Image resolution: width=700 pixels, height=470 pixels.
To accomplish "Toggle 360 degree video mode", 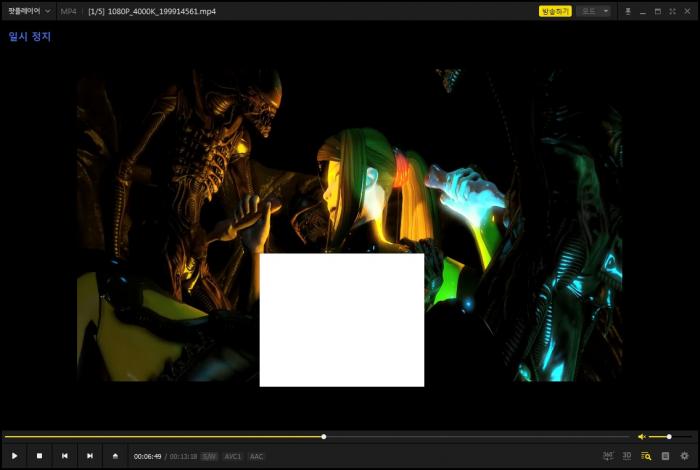I will click(608, 456).
